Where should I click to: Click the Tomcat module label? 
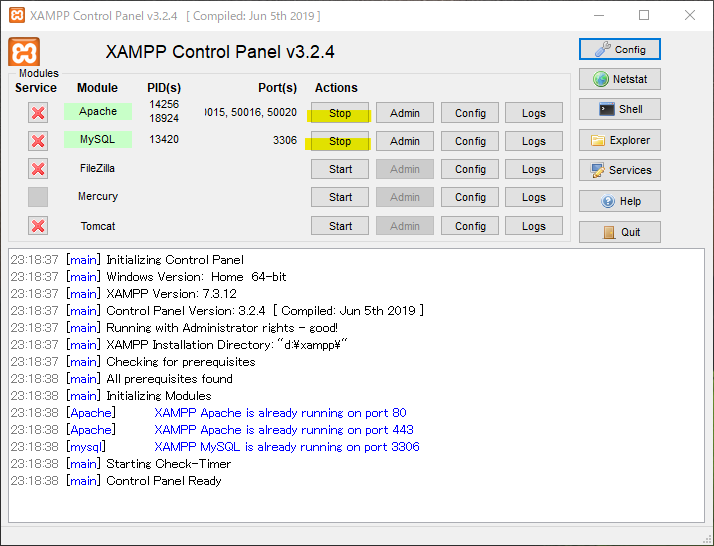coord(98,226)
